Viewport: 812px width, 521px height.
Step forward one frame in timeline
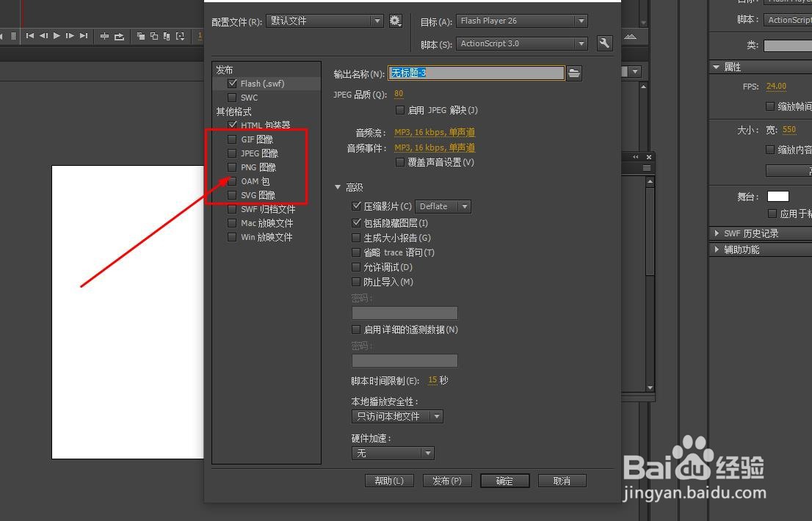pos(70,36)
